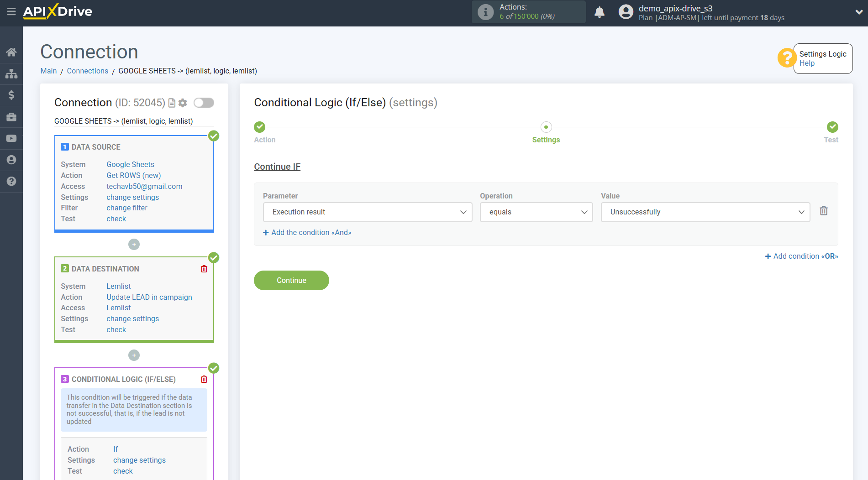
Task: Click Lemlist access link in Data Destination
Action: coord(119,308)
